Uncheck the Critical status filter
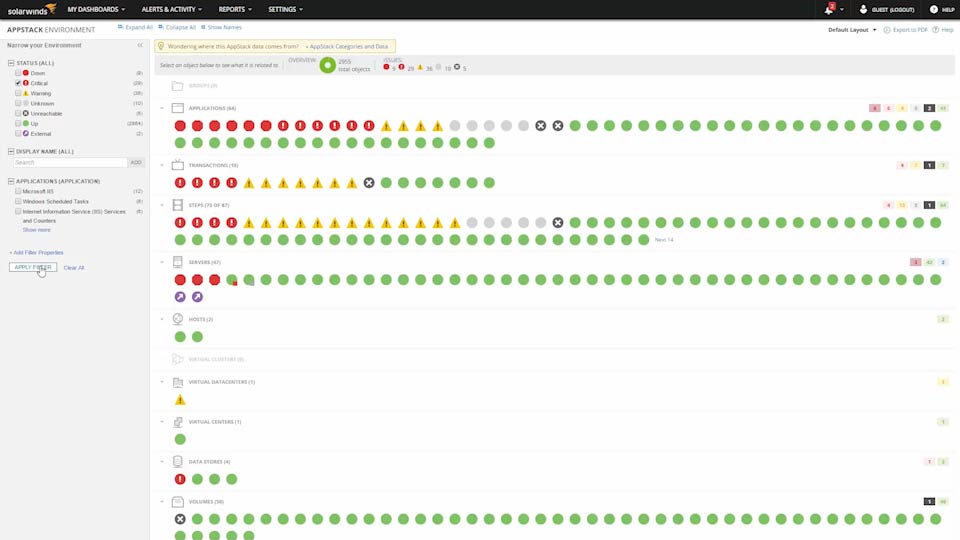Viewport: 960px width, 540px height. [x=18, y=83]
